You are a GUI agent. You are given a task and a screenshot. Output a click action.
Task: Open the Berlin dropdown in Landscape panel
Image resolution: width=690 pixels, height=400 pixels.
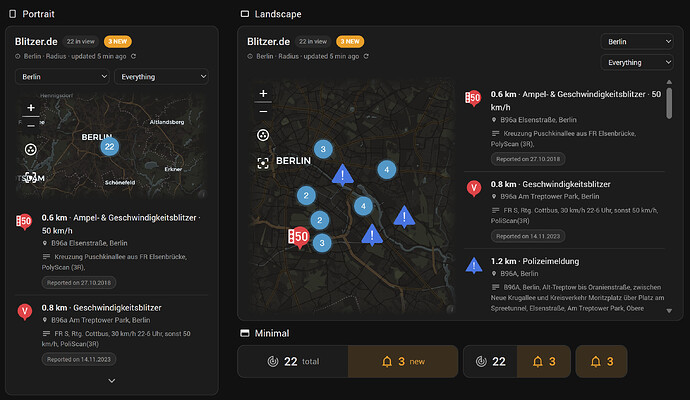[x=637, y=41]
